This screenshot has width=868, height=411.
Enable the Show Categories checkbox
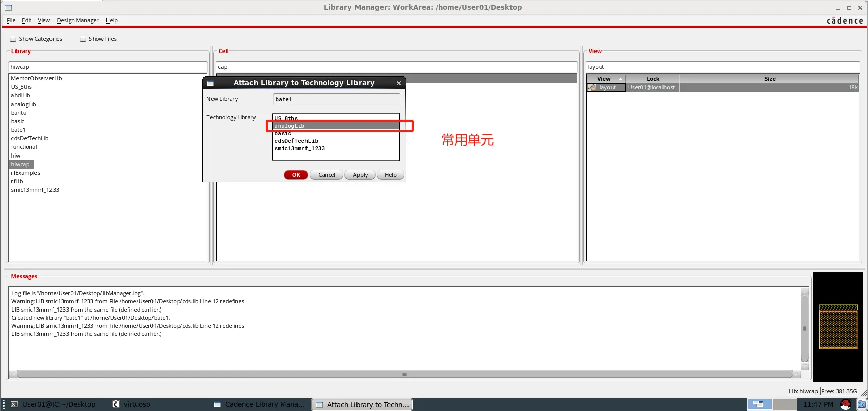pyautogui.click(x=13, y=39)
